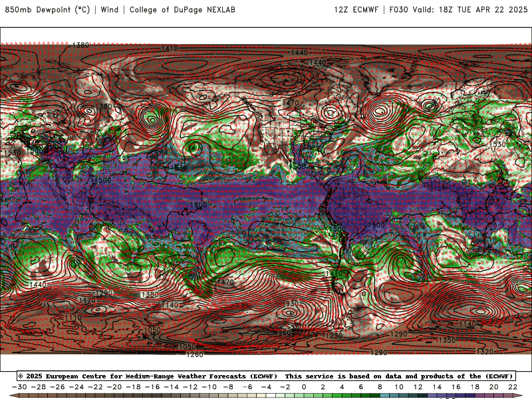Select the -4 label on the color scale

(x=266, y=387)
